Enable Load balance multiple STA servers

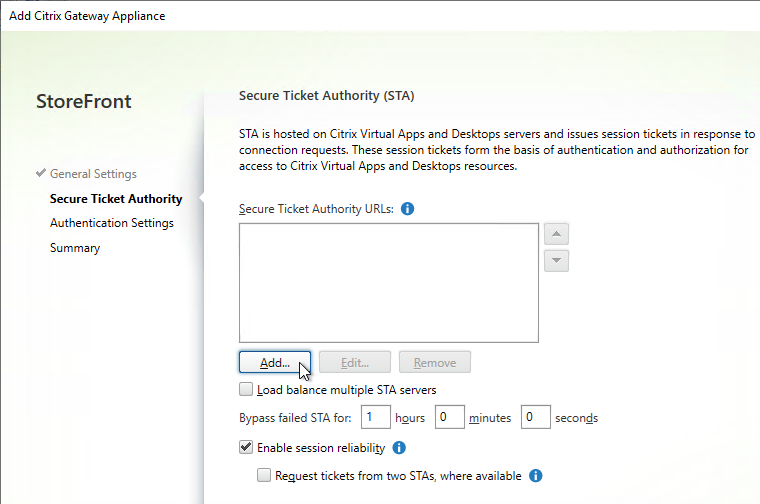(246, 390)
